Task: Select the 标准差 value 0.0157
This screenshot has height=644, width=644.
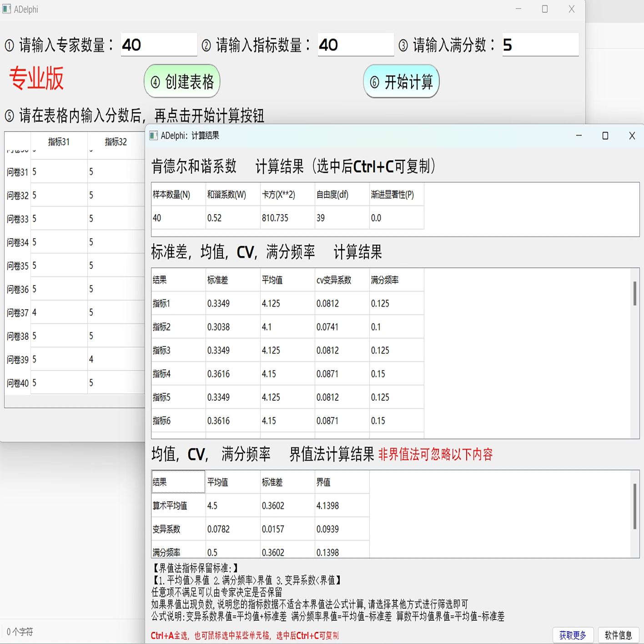Action: pos(287,529)
